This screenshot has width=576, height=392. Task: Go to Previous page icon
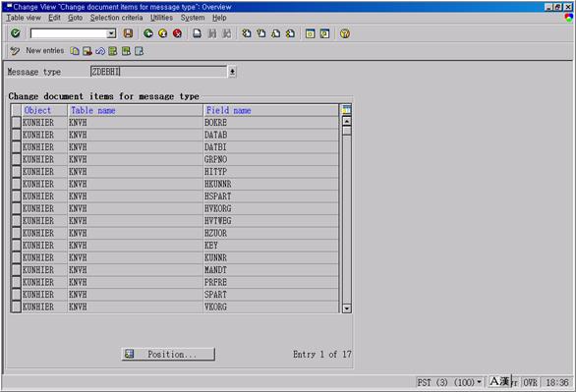pos(261,33)
